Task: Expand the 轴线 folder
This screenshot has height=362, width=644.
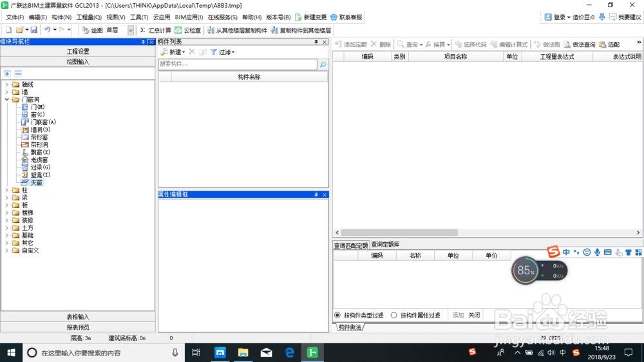Action: pos(6,84)
